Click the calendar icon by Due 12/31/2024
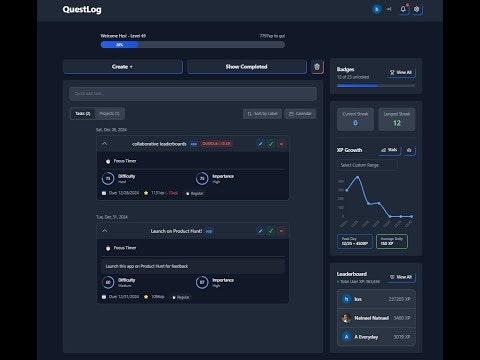Viewport: 480px width, 360px height. coord(104,297)
